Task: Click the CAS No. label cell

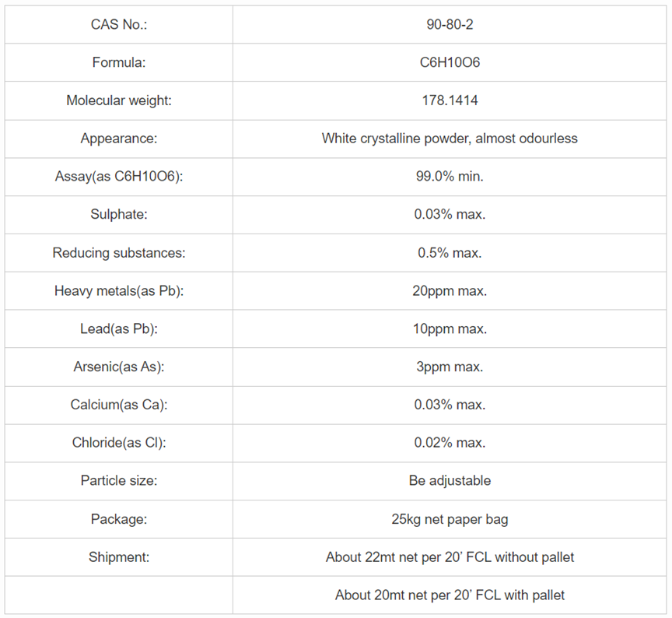Action: tap(119, 24)
